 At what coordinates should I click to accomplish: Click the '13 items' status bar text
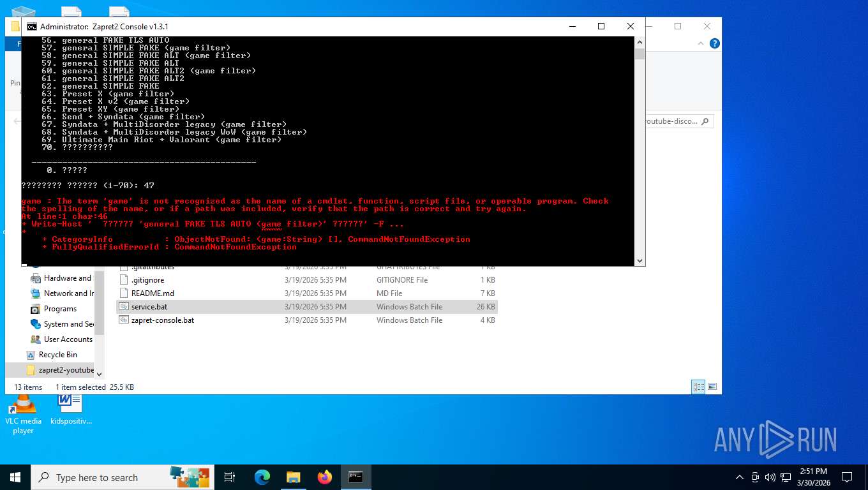(x=28, y=387)
